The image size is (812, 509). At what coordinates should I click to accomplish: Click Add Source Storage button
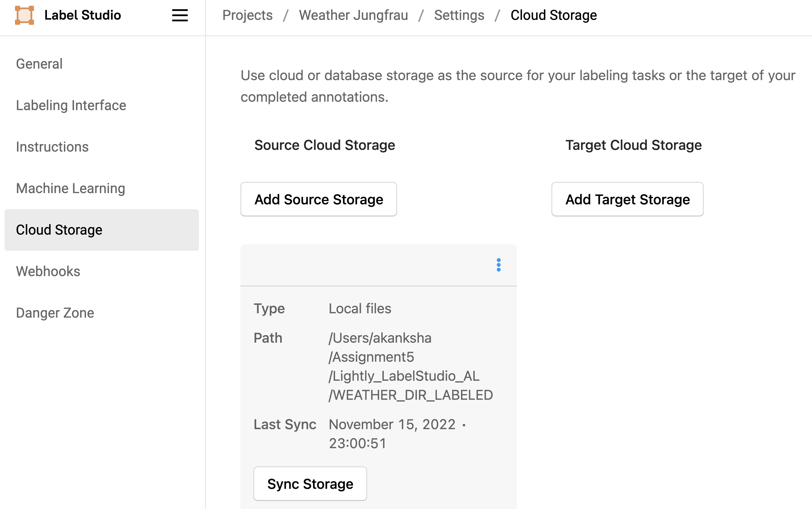click(x=318, y=199)
